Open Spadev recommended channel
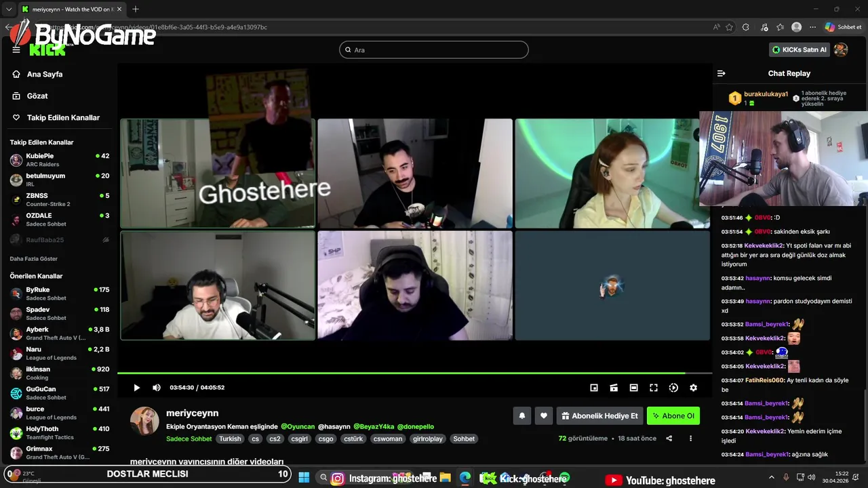The height and width of the screenshot is (488, 868). 60,313
